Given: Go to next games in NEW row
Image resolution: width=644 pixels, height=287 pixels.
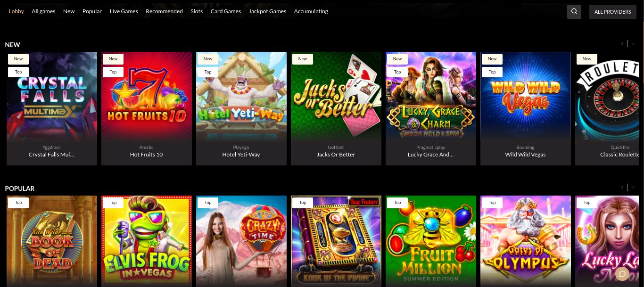Looking at the screenshot, I should click(x=633, y=44).
